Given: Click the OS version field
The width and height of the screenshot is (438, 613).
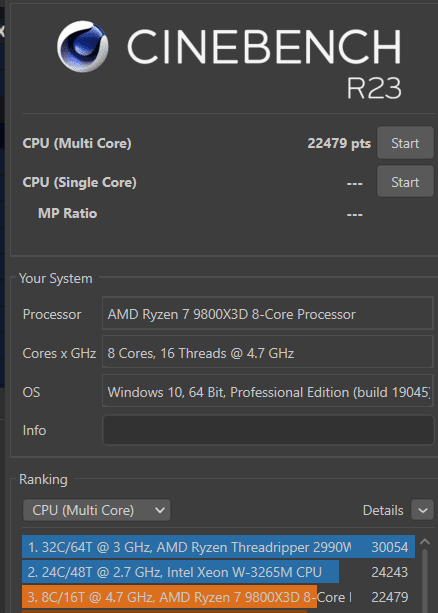Looking at the screenshot, I should (268, 391).
